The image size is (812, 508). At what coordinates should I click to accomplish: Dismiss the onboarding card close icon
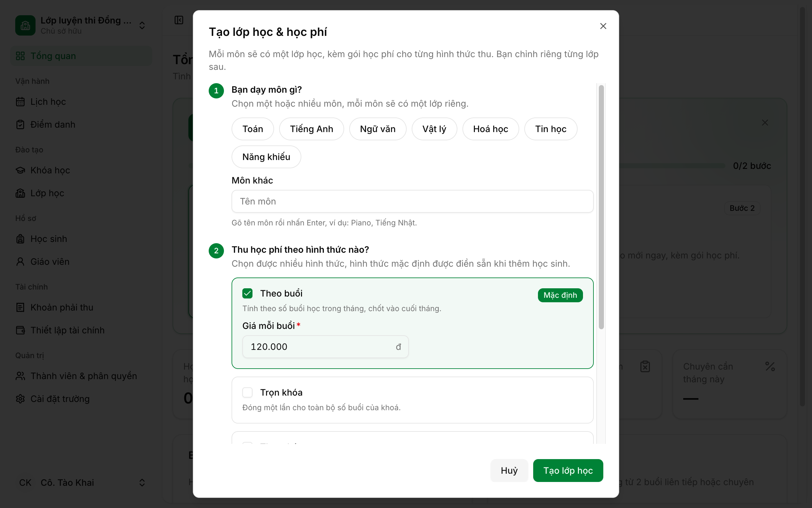point(765,123)
